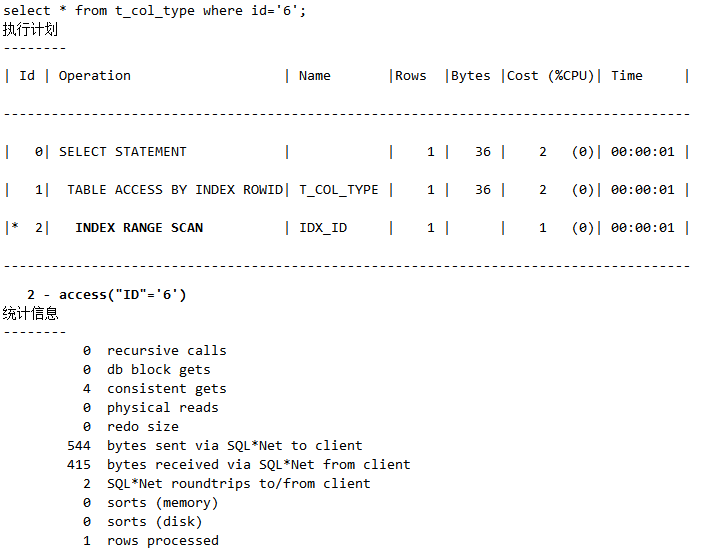
Task: Select TABLE ACCESS BY INDEX ROWID operation
Action: click(175, 190)
